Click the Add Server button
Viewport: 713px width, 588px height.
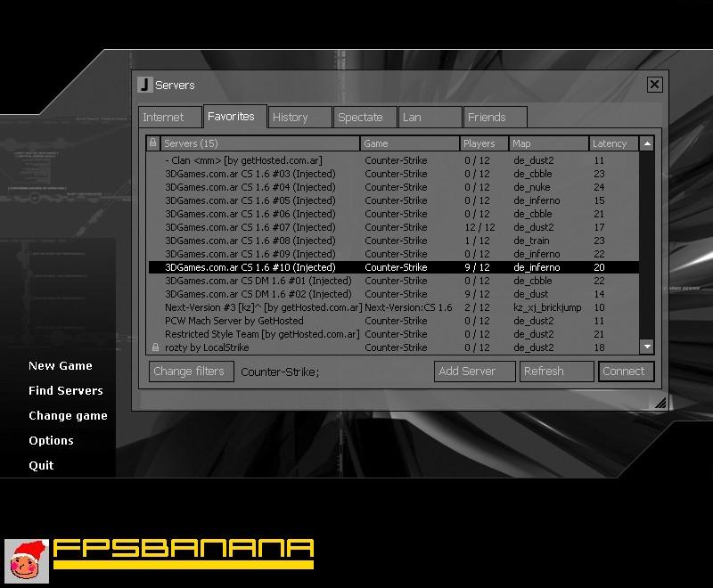(x=475, y=372)
